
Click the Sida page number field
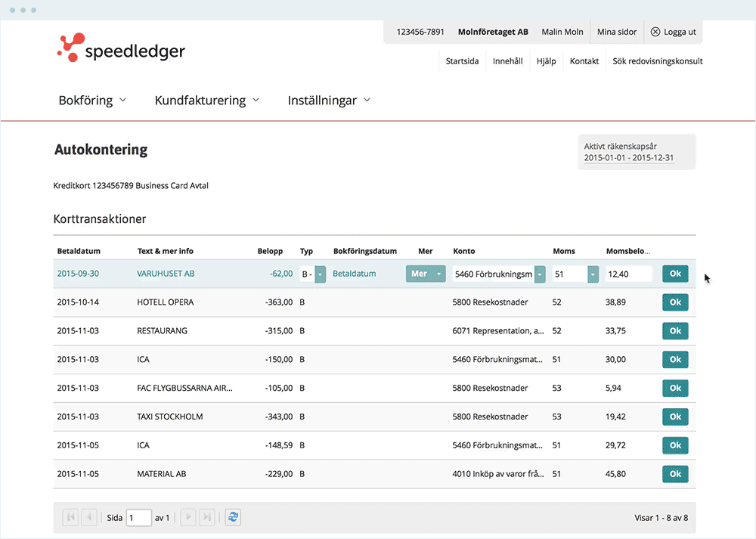coord(138,518)
